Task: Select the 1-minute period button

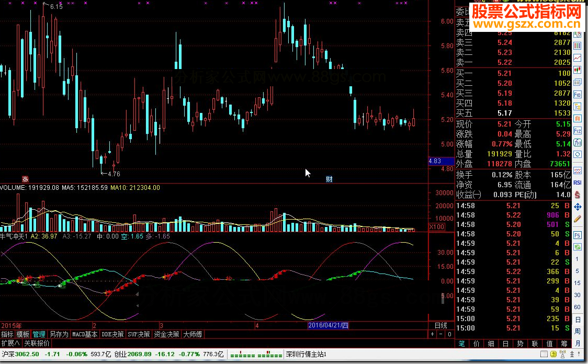Action: (577, 259)
